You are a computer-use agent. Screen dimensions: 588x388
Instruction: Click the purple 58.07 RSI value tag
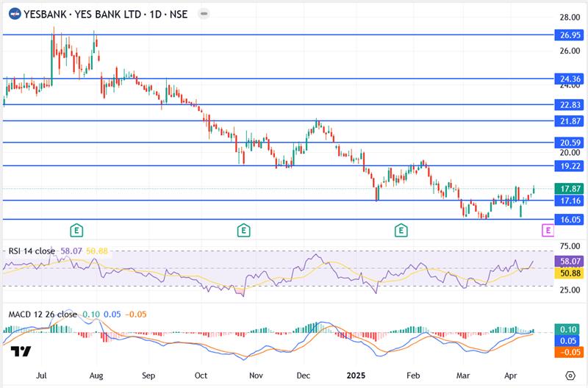(x=570, y=261)
